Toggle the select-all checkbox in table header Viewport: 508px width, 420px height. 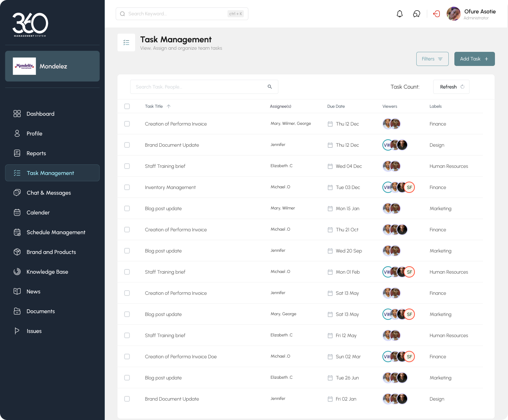tap(127, 106)
